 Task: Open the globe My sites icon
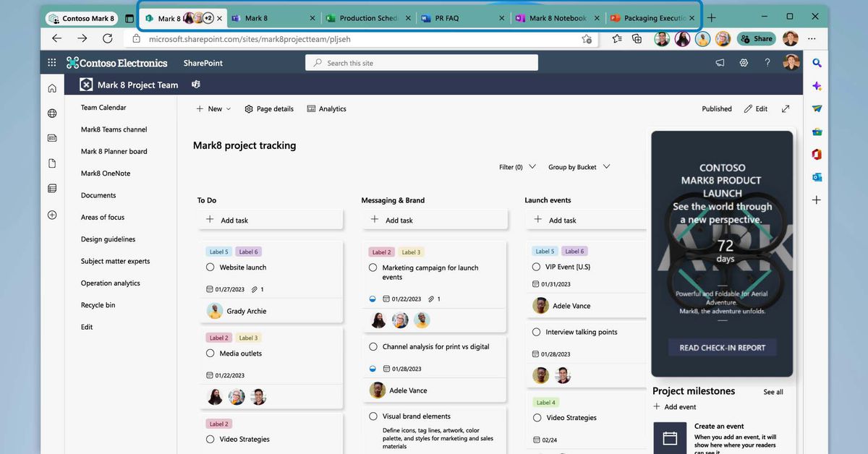click(52, 113)
